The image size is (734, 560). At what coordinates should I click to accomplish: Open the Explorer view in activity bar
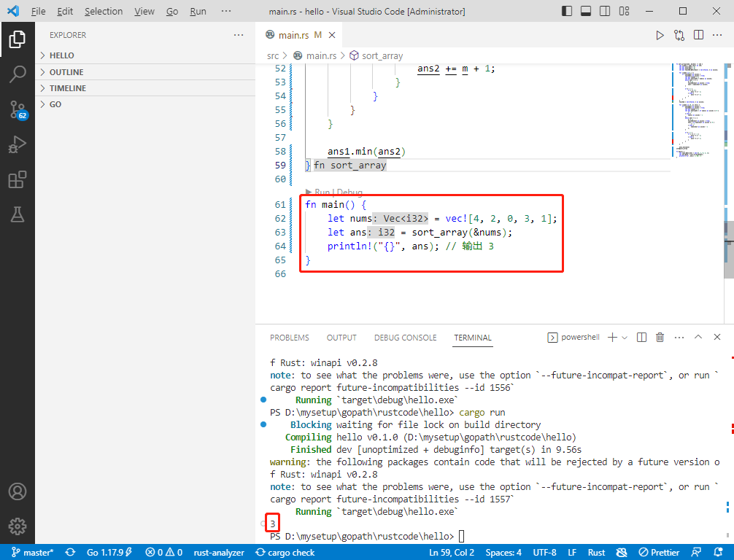[18, 39]
